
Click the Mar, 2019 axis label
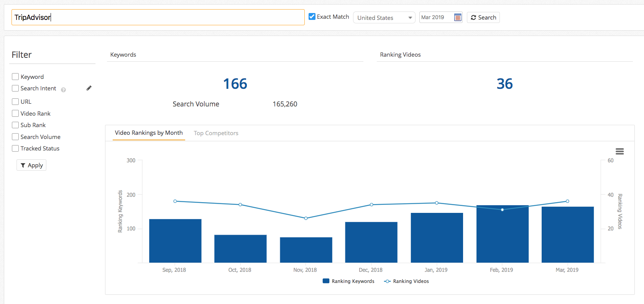[x=567, y=270]
